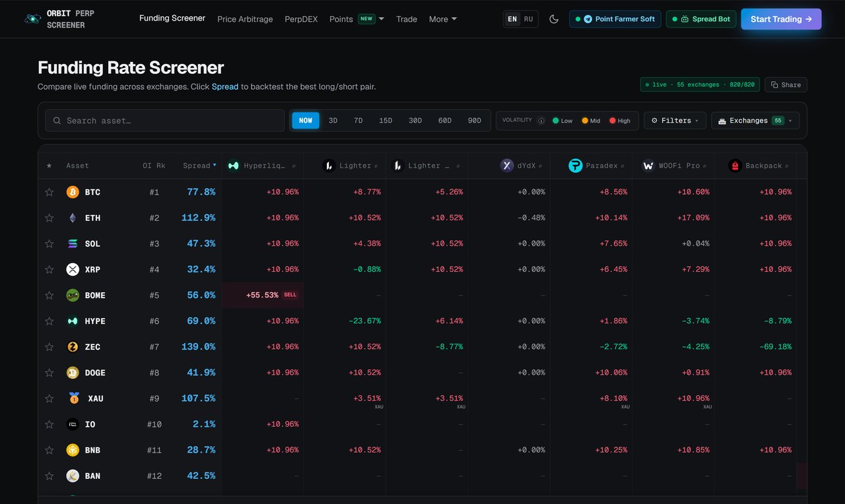
Task: Focus the Search asset input field
Action: (x=165, y=121)
